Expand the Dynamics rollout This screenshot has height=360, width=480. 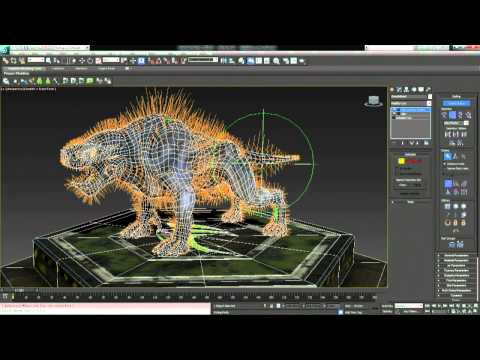[x=456, y=295]
